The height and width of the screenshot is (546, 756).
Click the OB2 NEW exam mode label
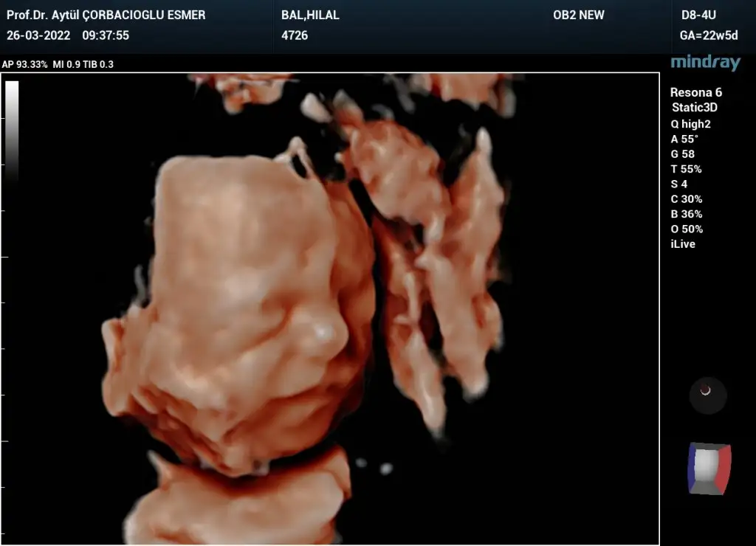click(579, 15)
